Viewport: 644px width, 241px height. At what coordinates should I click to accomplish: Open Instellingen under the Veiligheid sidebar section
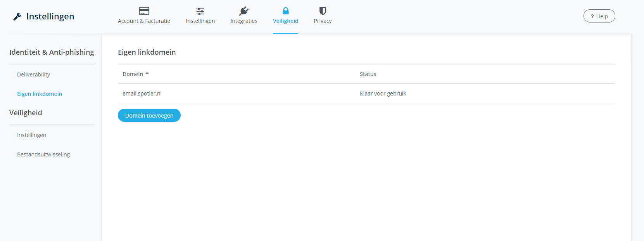31,135
